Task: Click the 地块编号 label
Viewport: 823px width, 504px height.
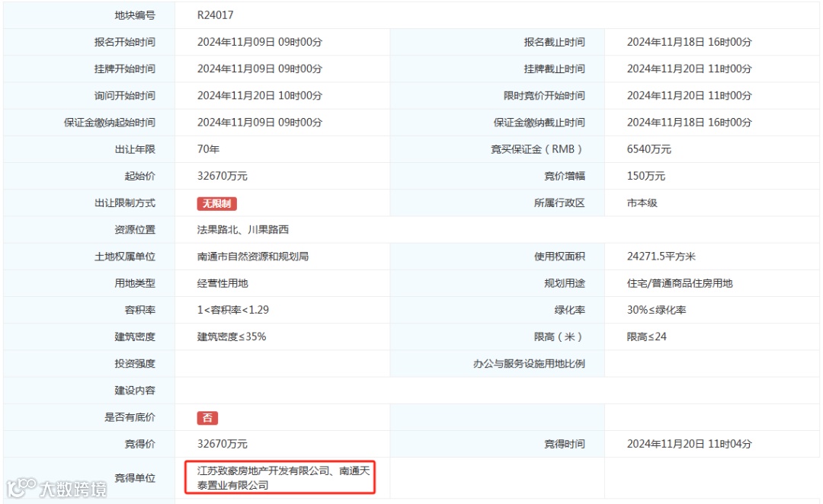Action: (135, 15)
